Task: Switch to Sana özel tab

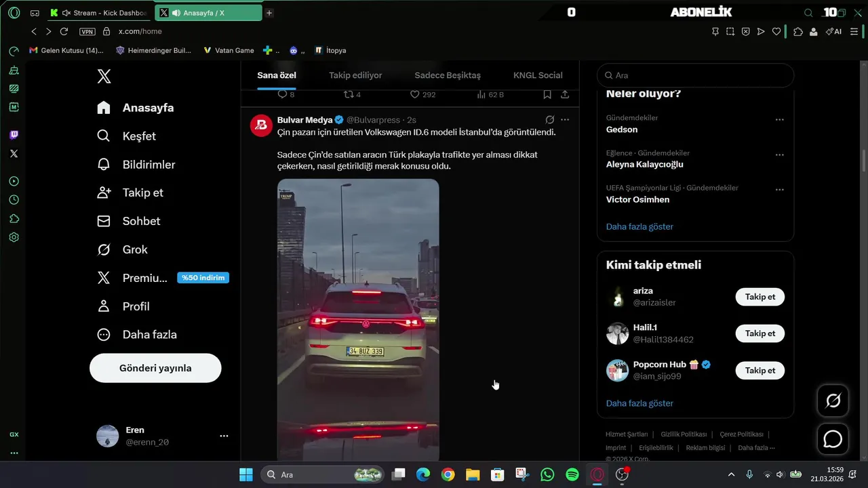Action: tap(277, 75)
